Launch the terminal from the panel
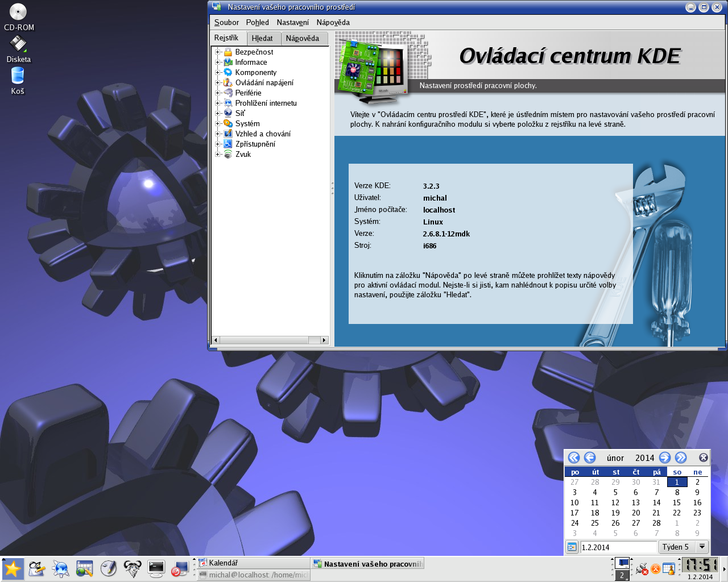The width and height of the screenshot is (728, 582). click(x=156, y=569)
